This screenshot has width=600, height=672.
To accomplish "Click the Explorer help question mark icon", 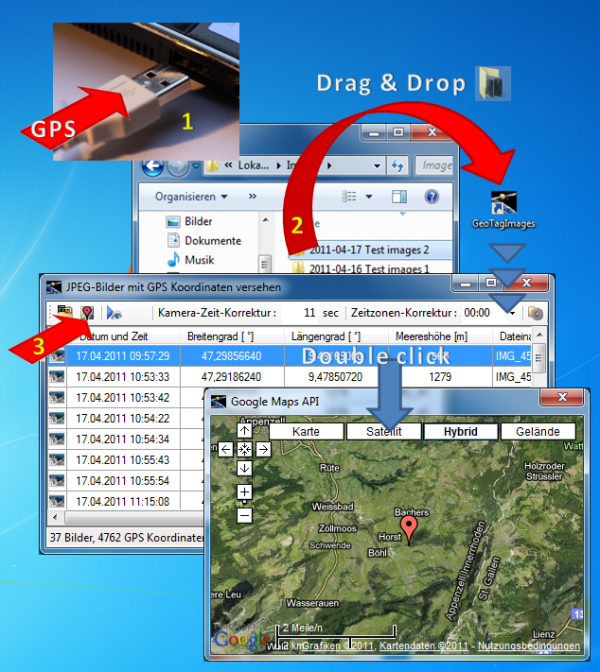I will pyautogui.click(x=432, y=196).
